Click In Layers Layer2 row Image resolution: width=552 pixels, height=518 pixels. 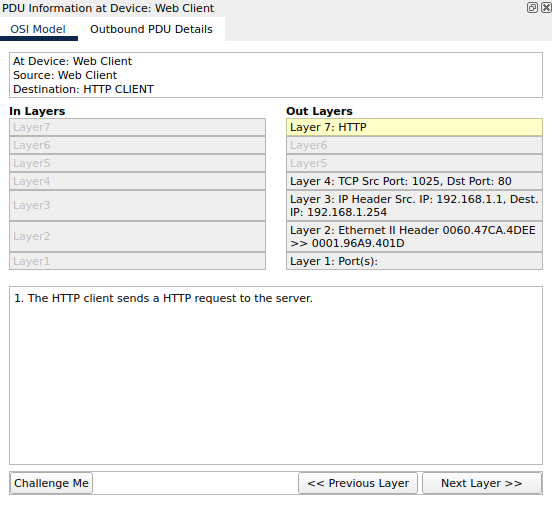point(137,237)
